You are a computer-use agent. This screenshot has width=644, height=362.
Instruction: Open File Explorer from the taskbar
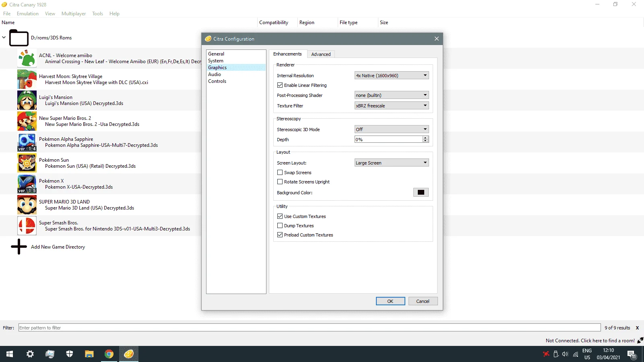click(x=89, y=354)
